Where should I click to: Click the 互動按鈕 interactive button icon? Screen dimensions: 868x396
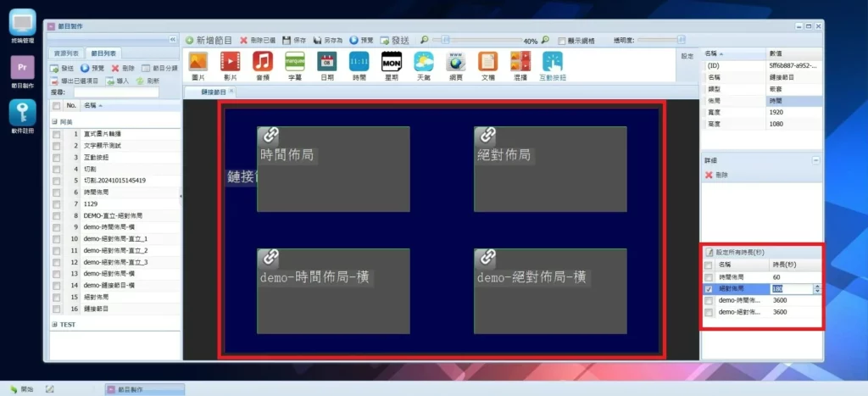click(552, 62)
